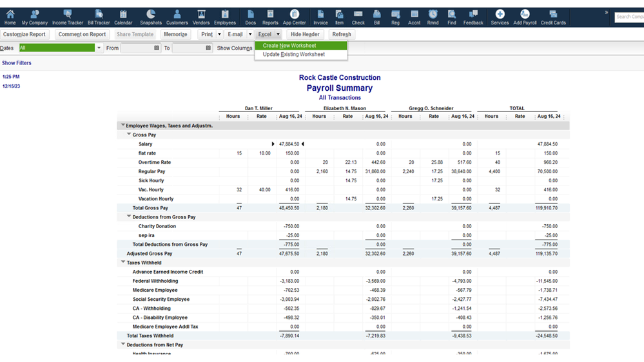Collapse the Gross Pay section
644x362 pixels.
(x=129, y=135)
